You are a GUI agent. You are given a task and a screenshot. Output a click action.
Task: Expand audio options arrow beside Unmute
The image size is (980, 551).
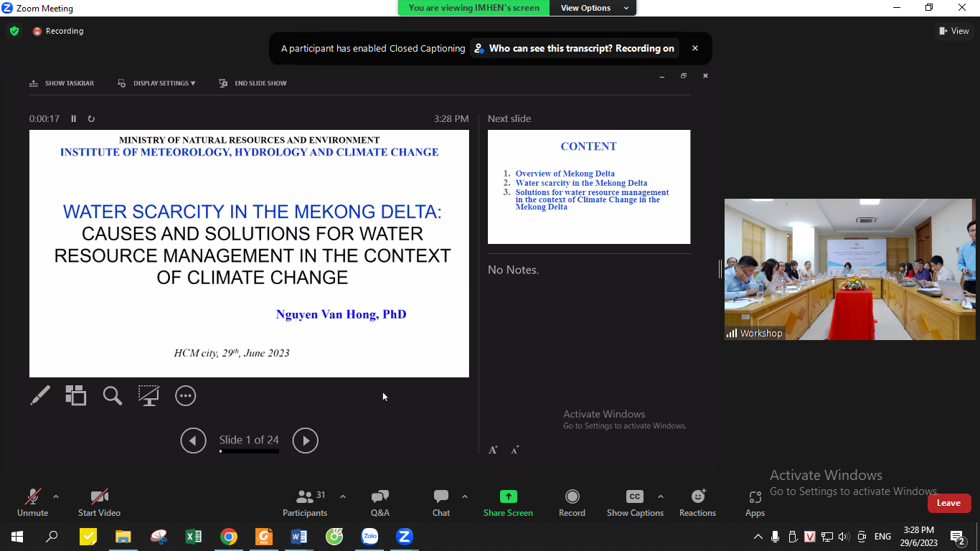[56, 496]
